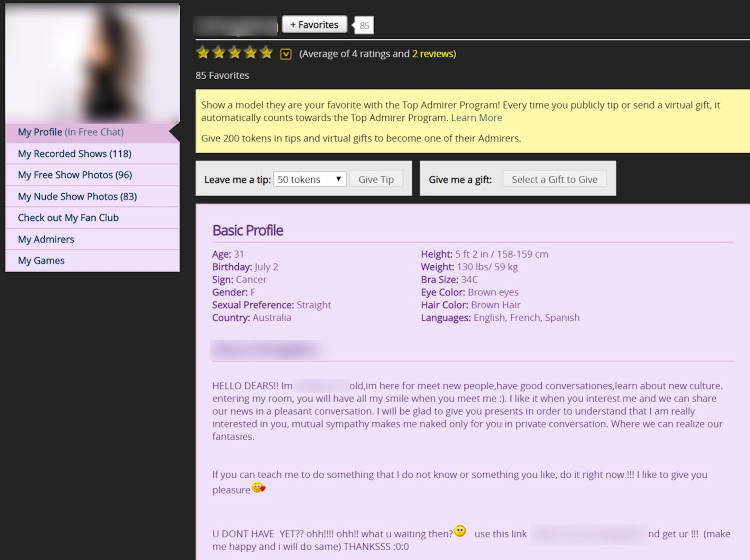Screen dimensions: 750x560
Task: Click the second rating star
Action: (218, 52)
